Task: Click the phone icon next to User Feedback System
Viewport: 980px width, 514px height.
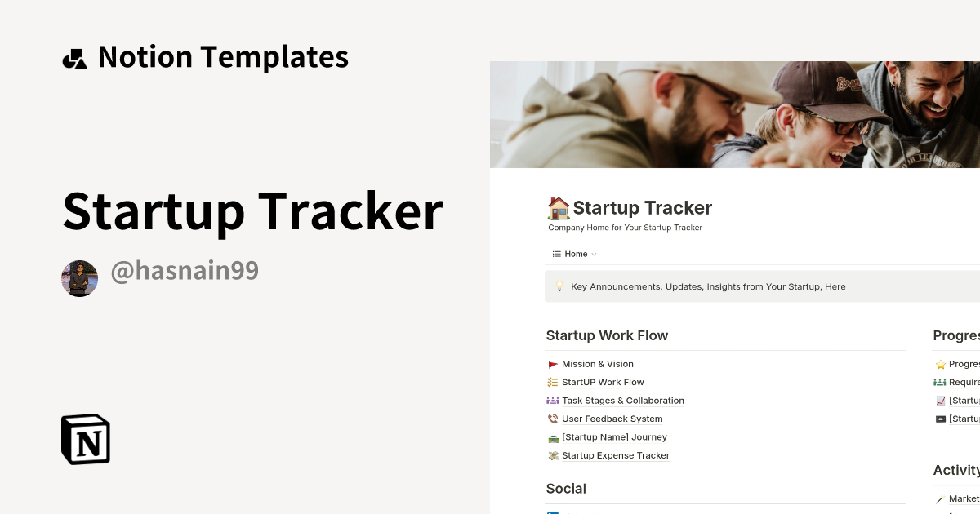Action: [x=553, y=419]
